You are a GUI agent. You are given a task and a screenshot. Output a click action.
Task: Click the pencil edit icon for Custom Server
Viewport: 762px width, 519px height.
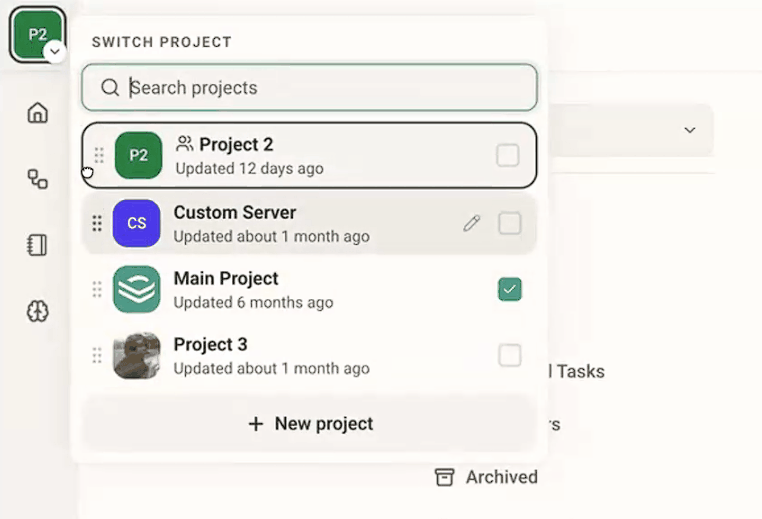(471, 224)
